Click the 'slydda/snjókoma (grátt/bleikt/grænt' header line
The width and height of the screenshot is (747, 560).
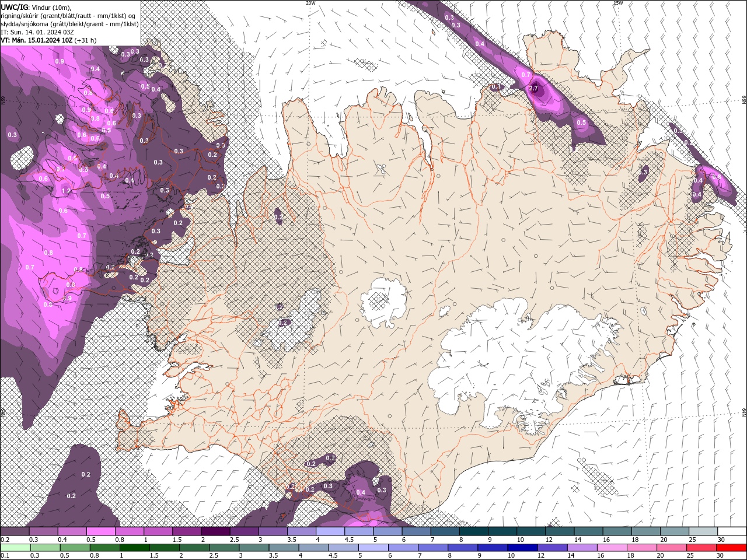pos(69,24)
